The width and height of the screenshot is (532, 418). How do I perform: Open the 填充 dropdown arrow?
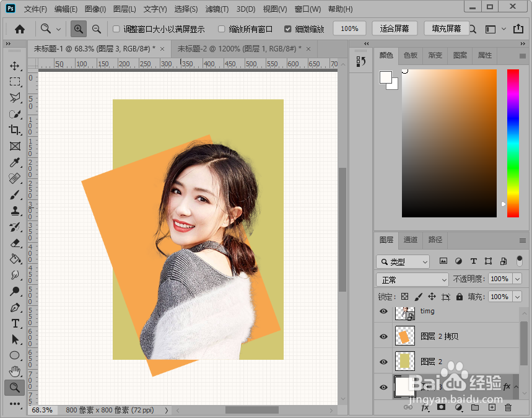pyautogui.click(x=517, y=297)
